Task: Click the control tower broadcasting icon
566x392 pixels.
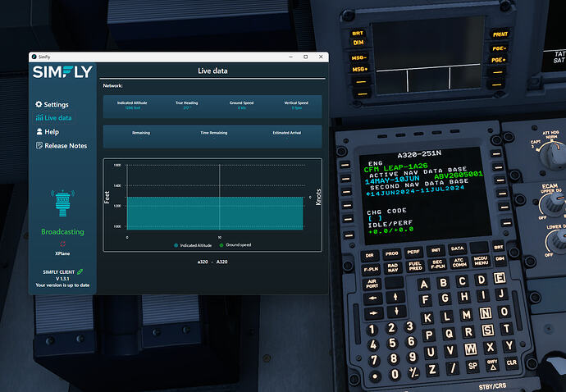Action: (63, 203)
